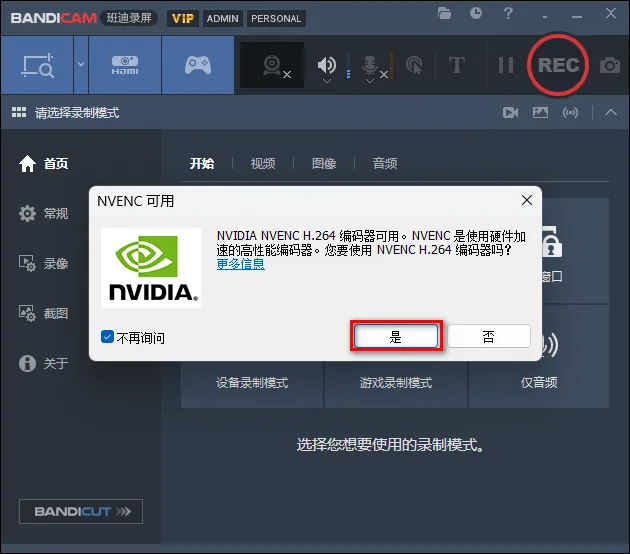Select game recording gamepad icon
The image size is (630, 554).
(x=198, y=65)
